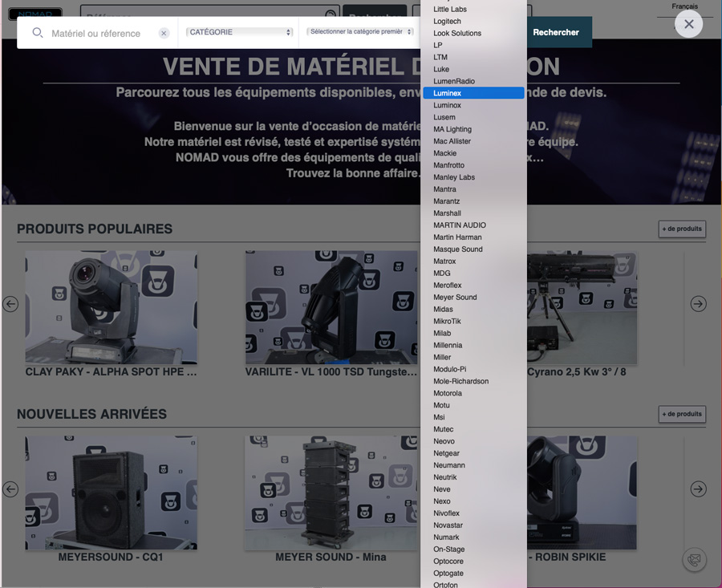Show next popular products with the right arrow
Screen dimensions: 722x588
698,304
